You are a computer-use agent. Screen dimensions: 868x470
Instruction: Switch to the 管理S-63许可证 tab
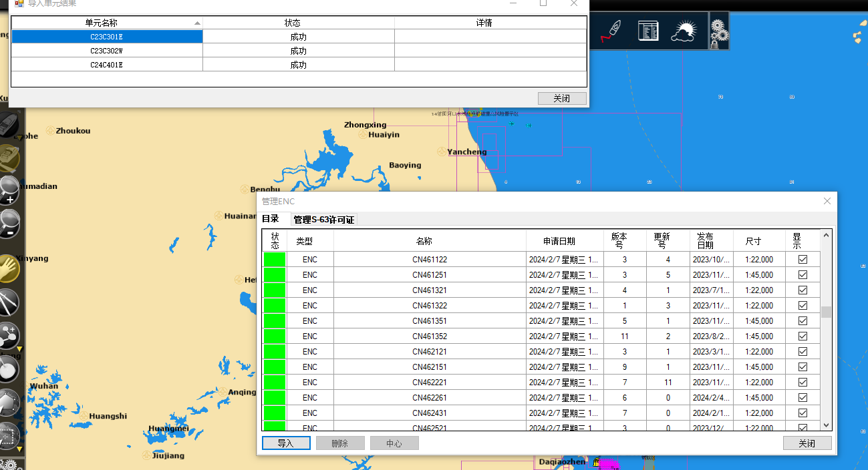coord(324,220)
